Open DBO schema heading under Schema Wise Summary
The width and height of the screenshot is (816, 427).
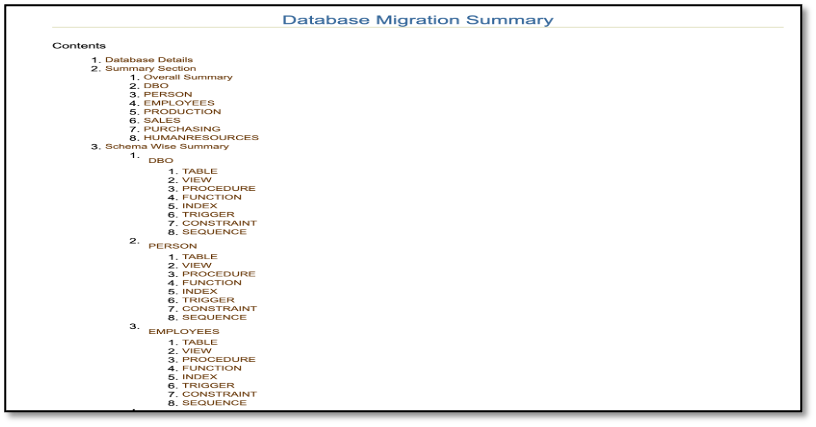click(x=160, y=161)
